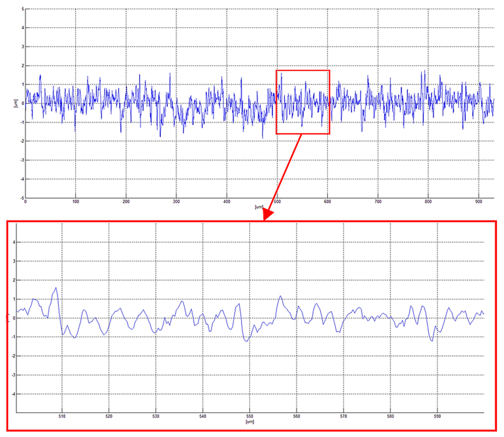This screenshot has height=437, width=504.
Task: Click the '510' tick label on lower x-axis
Action: pos(62,416)
